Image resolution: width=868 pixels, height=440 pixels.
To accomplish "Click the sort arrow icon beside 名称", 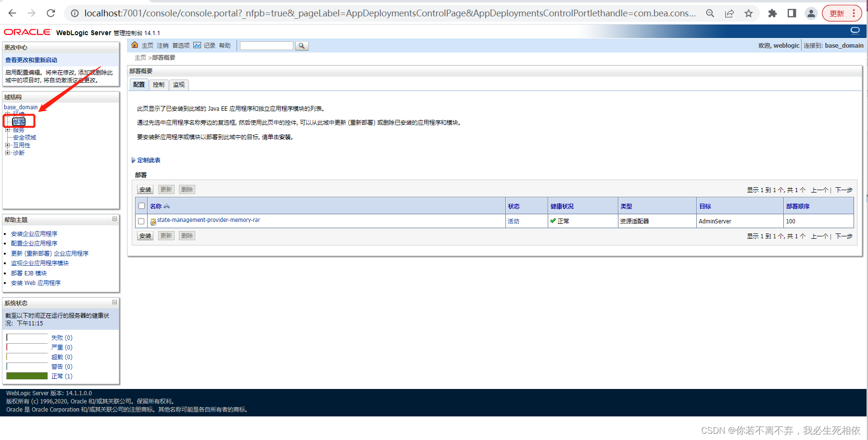I will (x=166, y=207).
